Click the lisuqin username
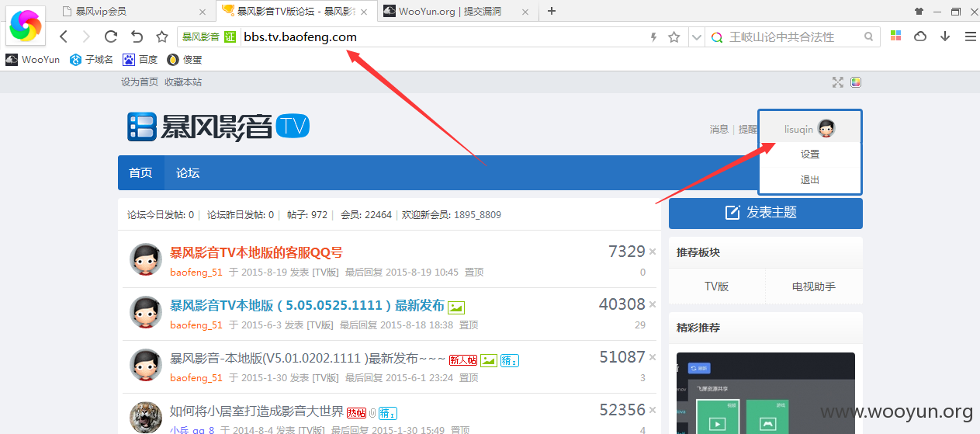Screen dimensions: 980x434 [x=798, y=130]
